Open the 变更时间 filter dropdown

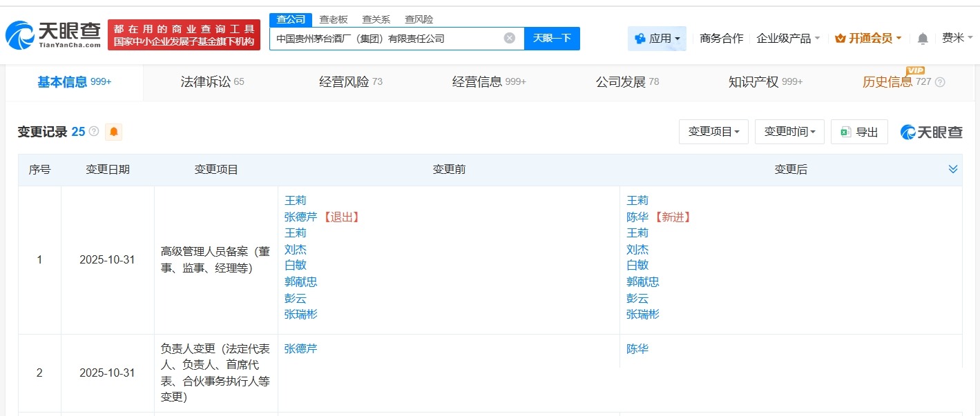point(789,131)
